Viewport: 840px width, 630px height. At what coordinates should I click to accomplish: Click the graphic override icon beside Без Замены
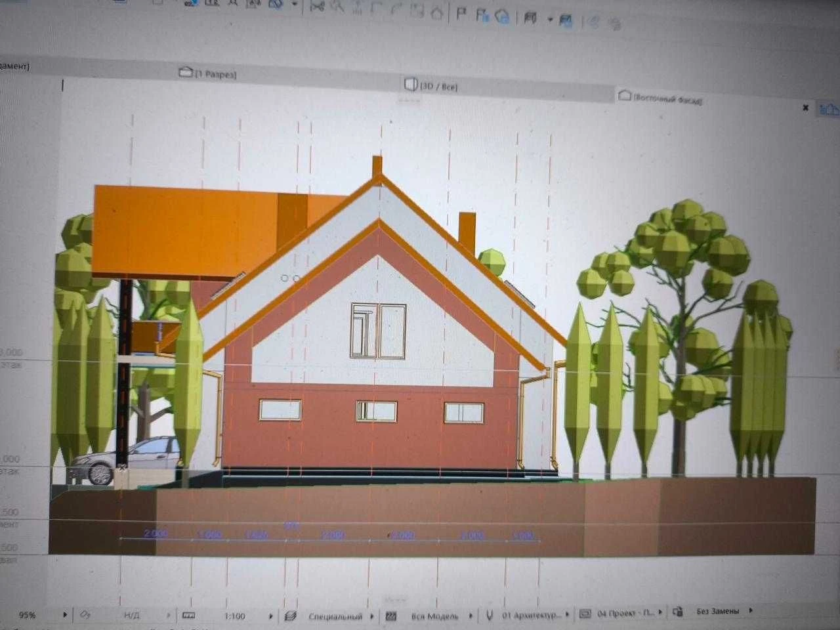pyautogui.click(x=678, y=612)
